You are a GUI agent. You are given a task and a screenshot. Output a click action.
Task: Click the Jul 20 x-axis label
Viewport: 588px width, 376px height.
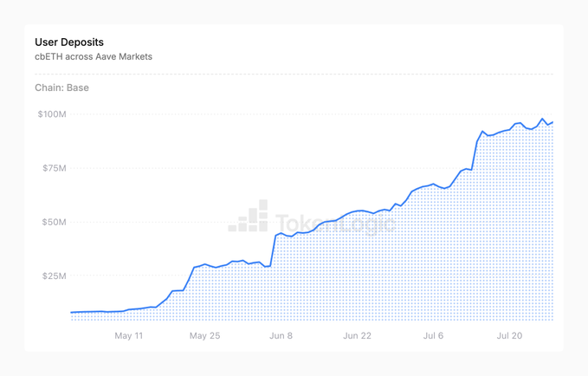[x=509, y=335]
